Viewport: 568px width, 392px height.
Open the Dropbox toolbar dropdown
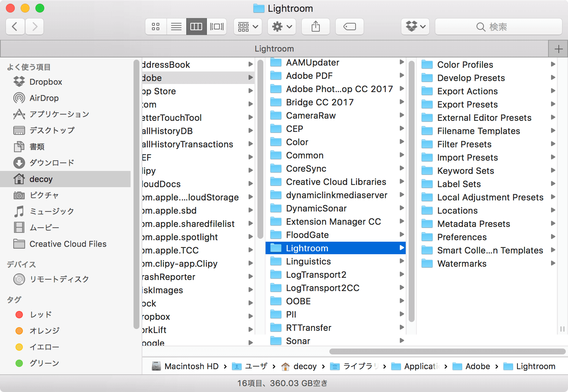[x=415, y=27]
